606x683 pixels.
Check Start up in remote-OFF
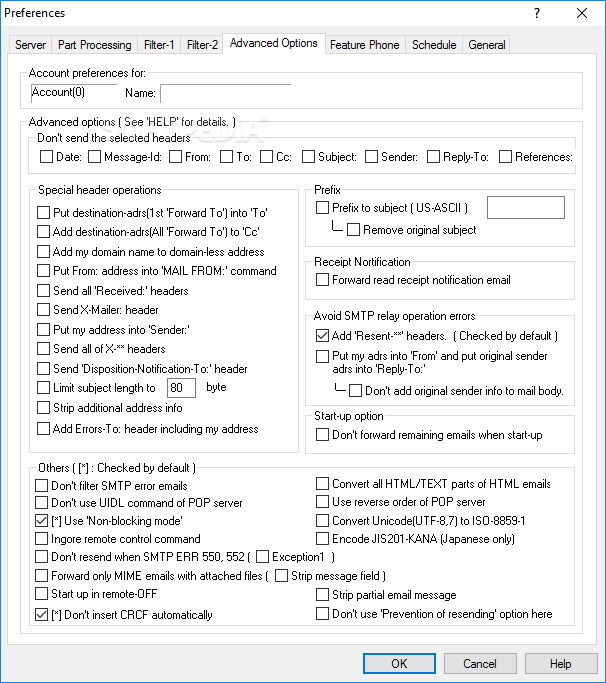[x=41, y=594]
